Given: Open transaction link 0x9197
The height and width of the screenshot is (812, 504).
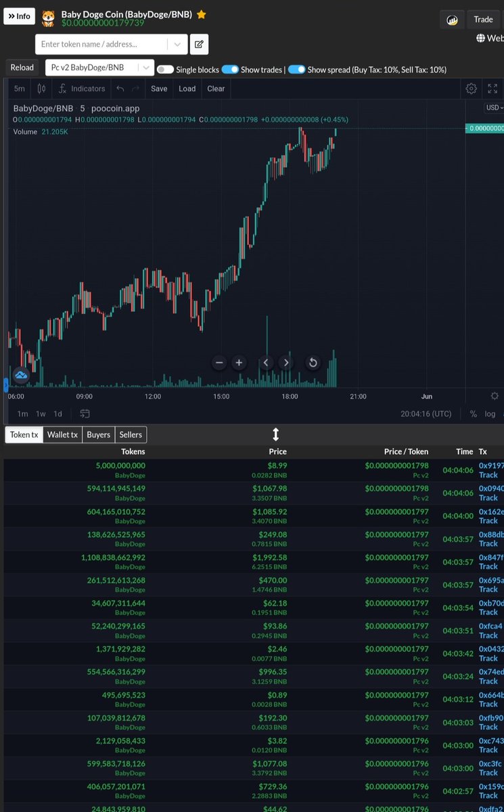Looking at the screenshot, I should (x=491, y=466).
